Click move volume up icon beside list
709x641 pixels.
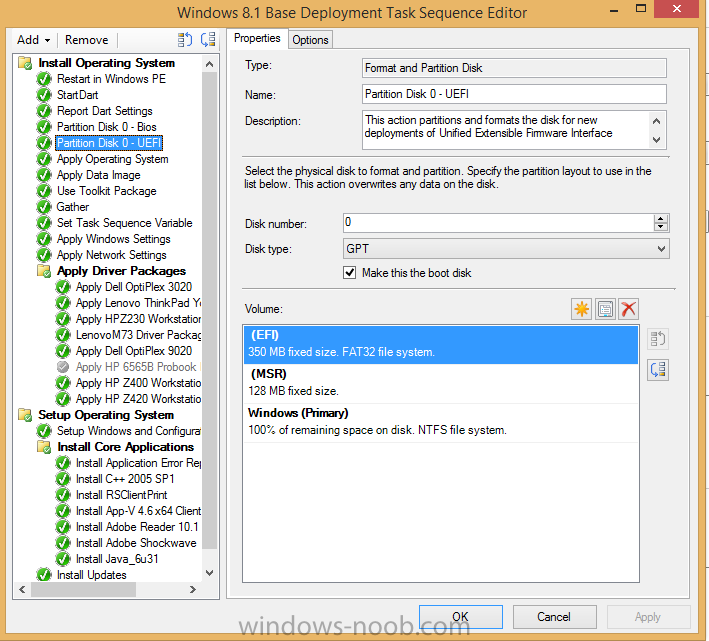click(658, 339)
